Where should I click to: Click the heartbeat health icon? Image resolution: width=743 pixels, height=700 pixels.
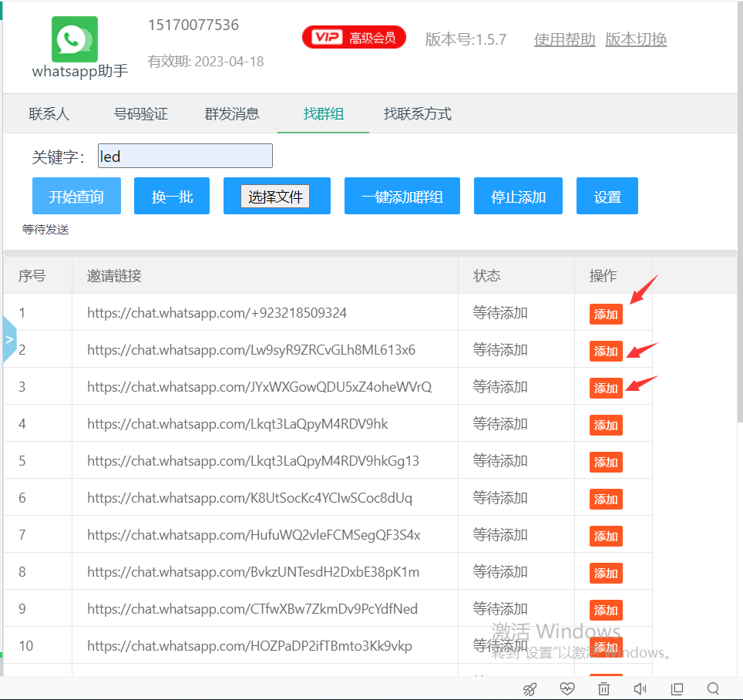(x=567, y=688)
